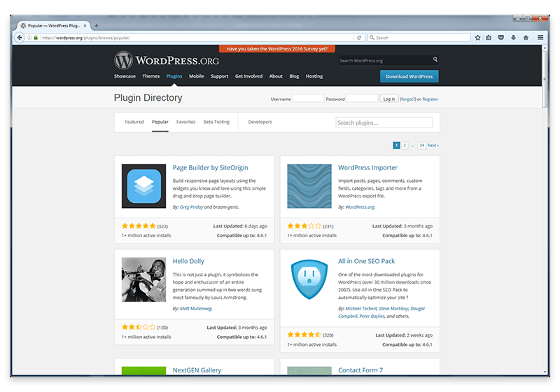Open the bookmarks library icon
Viewport: 560px width, 392px height.
pos(489,38)
